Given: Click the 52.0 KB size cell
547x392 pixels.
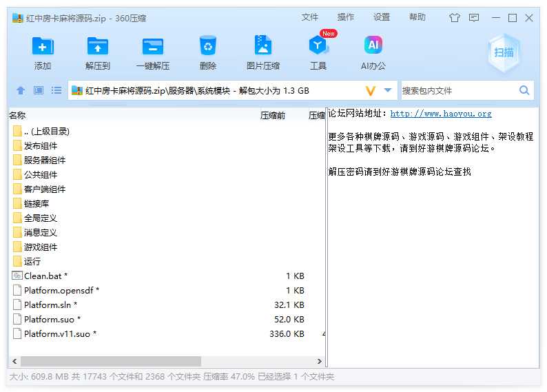Looking at the screenshot, I should (x=289, y=320).
